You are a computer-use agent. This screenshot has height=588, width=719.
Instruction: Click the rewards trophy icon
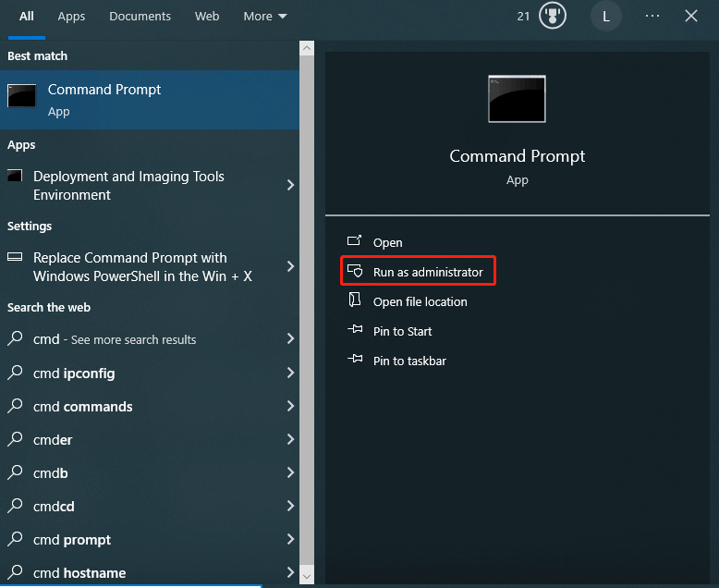[x=552, y=16]
